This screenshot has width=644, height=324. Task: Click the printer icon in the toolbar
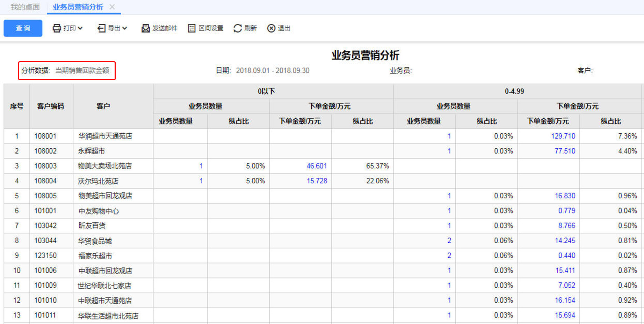pyautogui.click(x=57, y=28)
